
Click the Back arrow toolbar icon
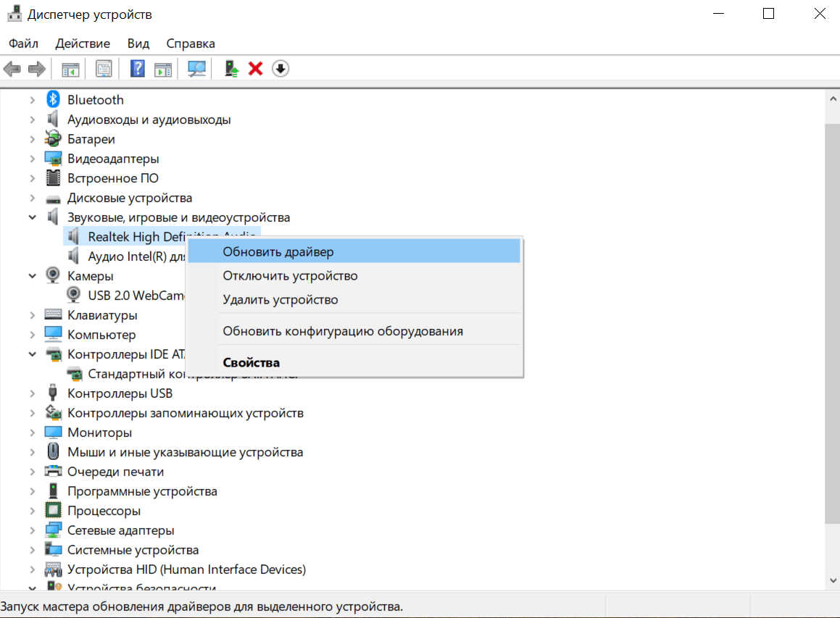[x=12, y=69]
